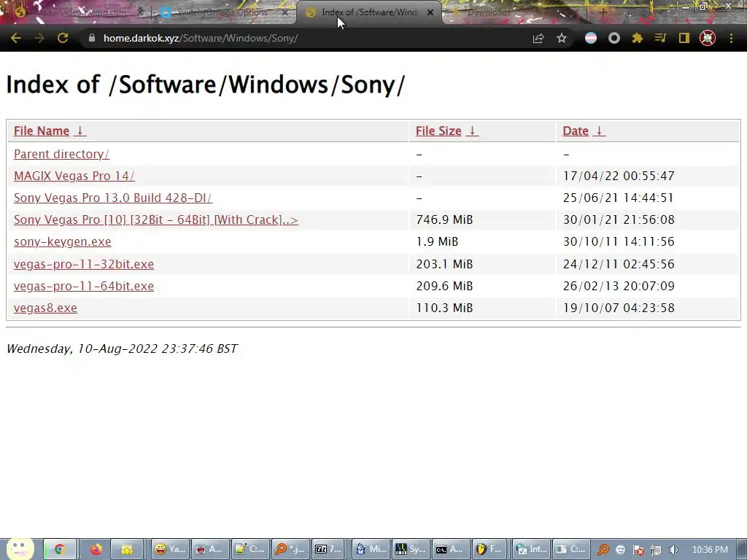This screenshot has width=747, height=560.
Task: Open the F... FL Studio taskbar button
Action: (489, 549)
